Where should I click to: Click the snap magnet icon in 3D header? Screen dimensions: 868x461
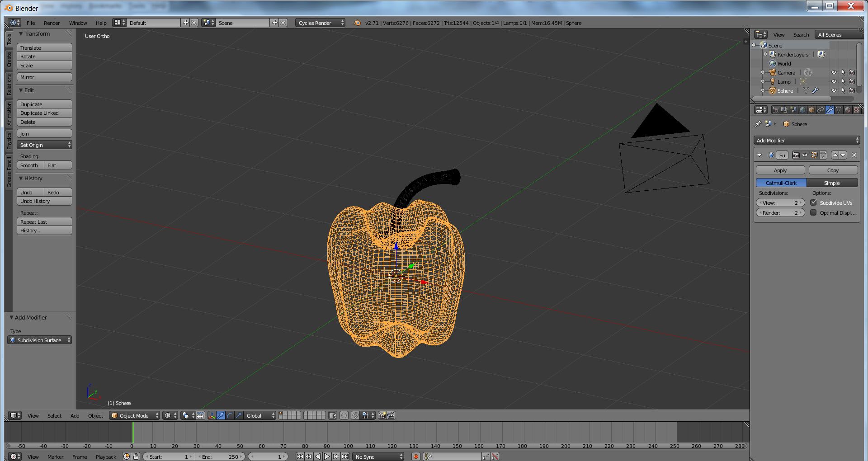coord(355,415)
